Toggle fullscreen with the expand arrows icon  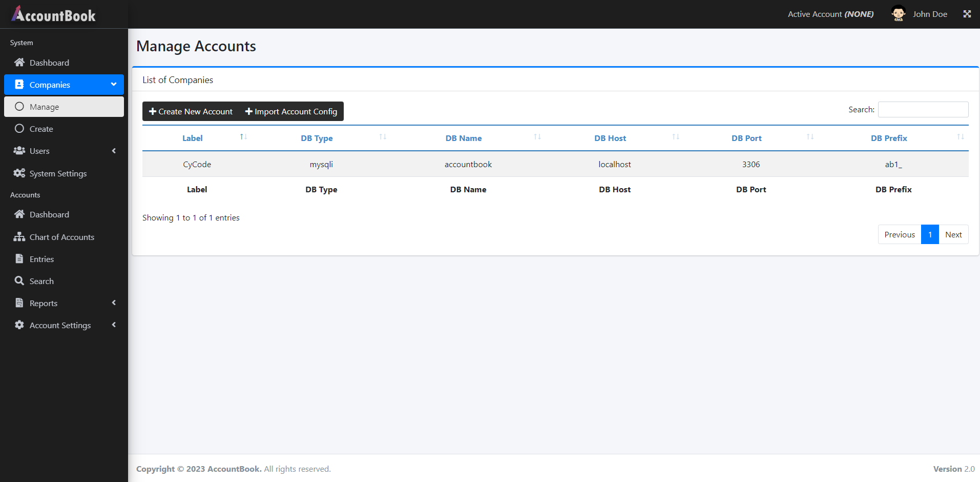tap(967, 14)
